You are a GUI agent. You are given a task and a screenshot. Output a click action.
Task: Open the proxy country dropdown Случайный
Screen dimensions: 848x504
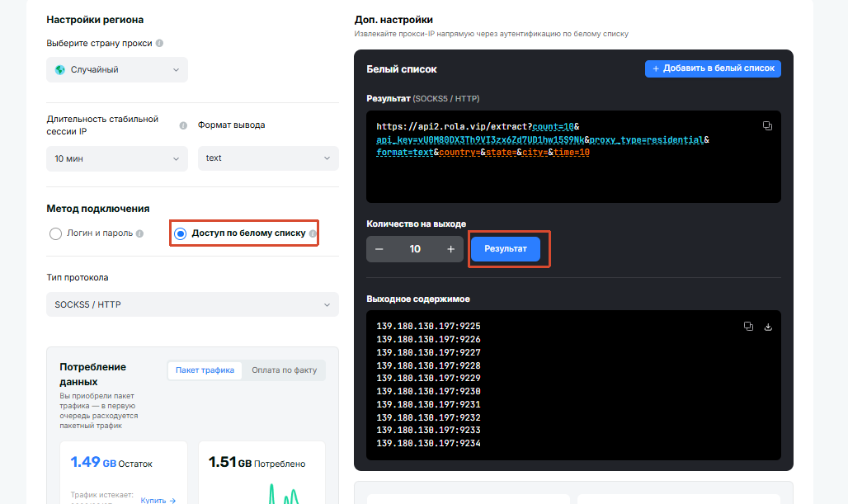click(x=117, y=70)
